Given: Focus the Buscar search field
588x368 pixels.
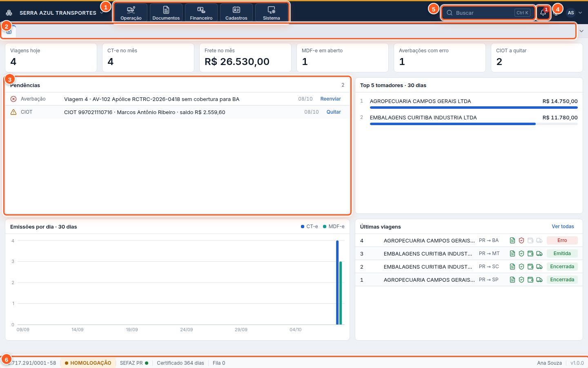Looking at the screenshot, I should [x=488, y=13].
